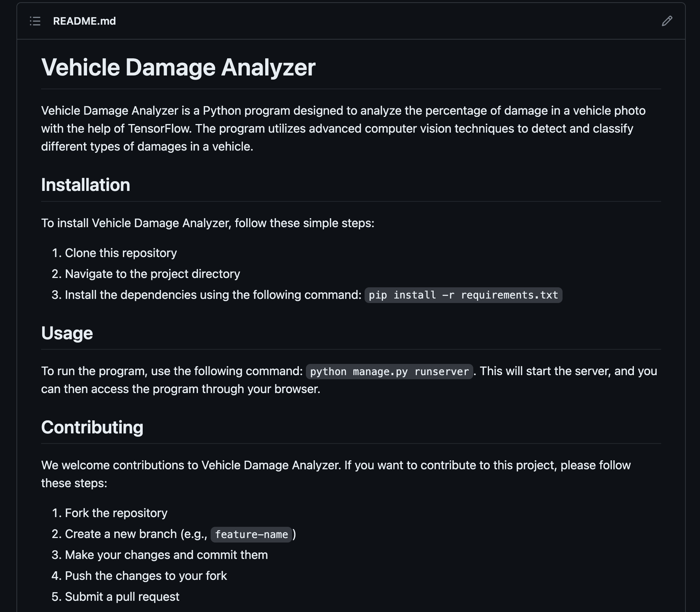Viewport: 700px width, 612px height.
Task: Open the README outline table of contents icon
Action: (35, 21)
